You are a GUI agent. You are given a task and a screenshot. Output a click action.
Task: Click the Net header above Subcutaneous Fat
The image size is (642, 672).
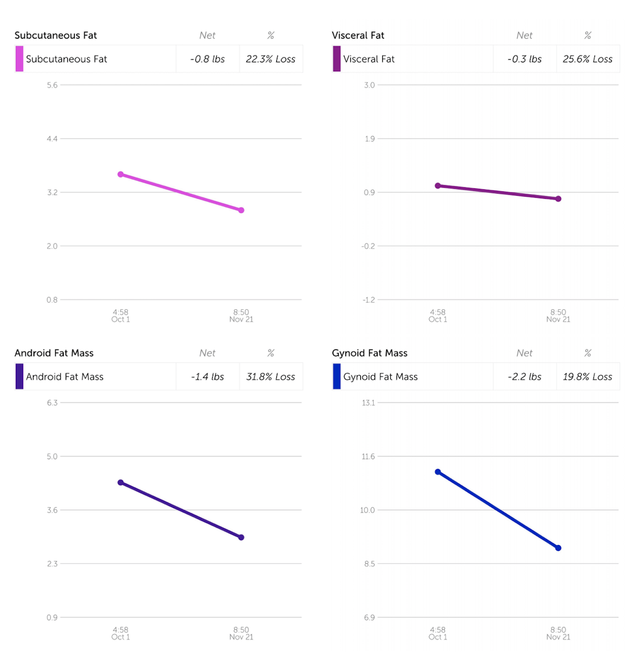pos(207,35)
